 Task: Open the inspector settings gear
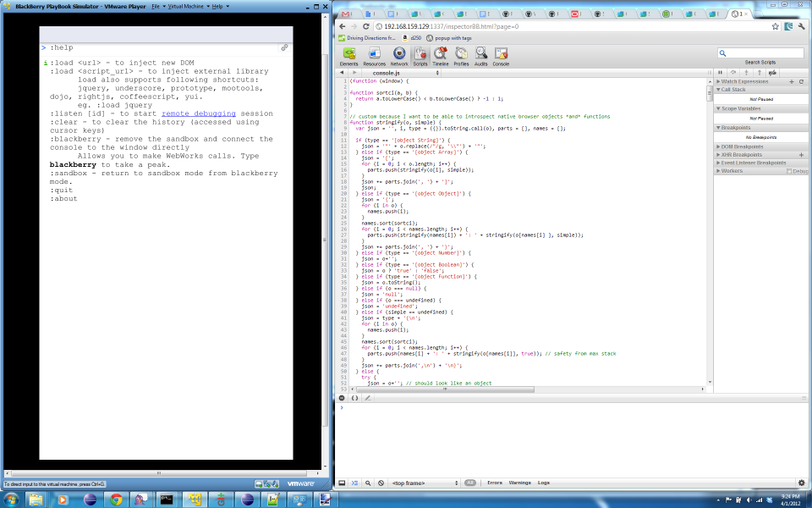click(801, 483)
